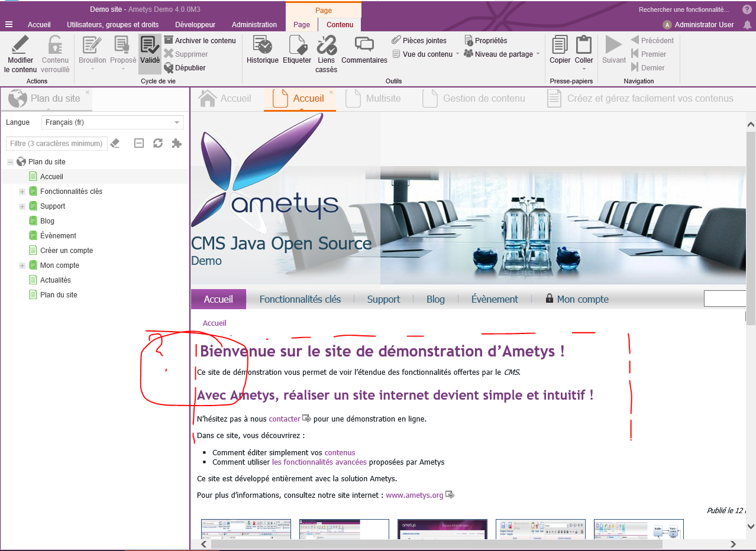Click Support in page navigation bar
The image size is (756, 551).
pos(383,299)
